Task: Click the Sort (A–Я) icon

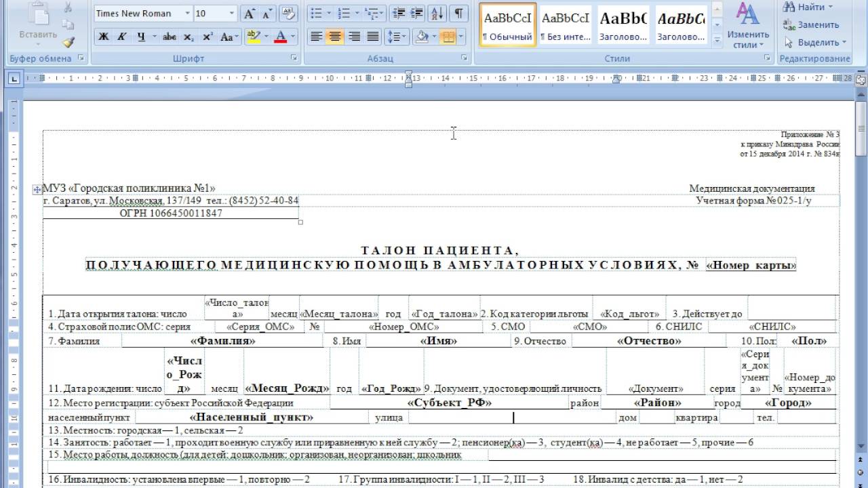Action: click(437, 14)
